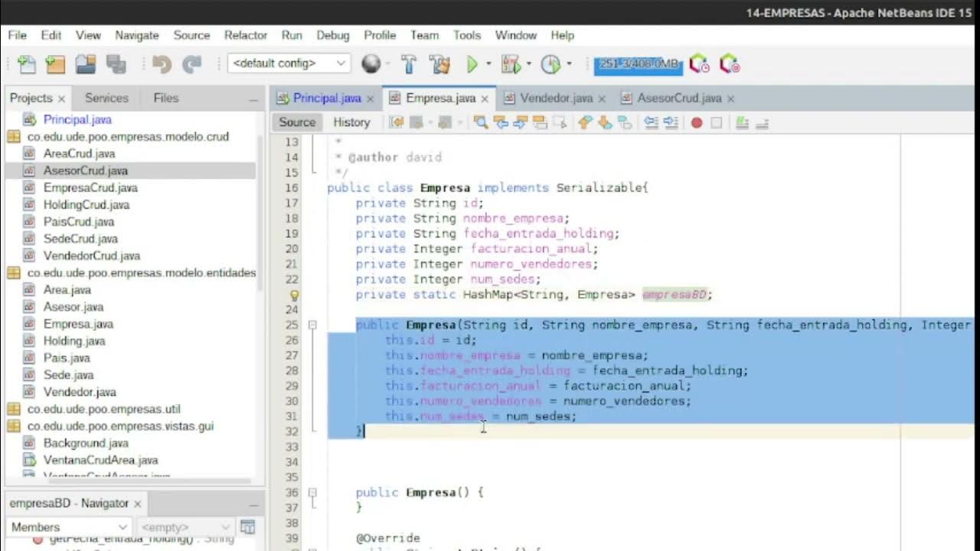Switch to the Principal.java editor tab

pyautogui.click(x=327, y=98)
